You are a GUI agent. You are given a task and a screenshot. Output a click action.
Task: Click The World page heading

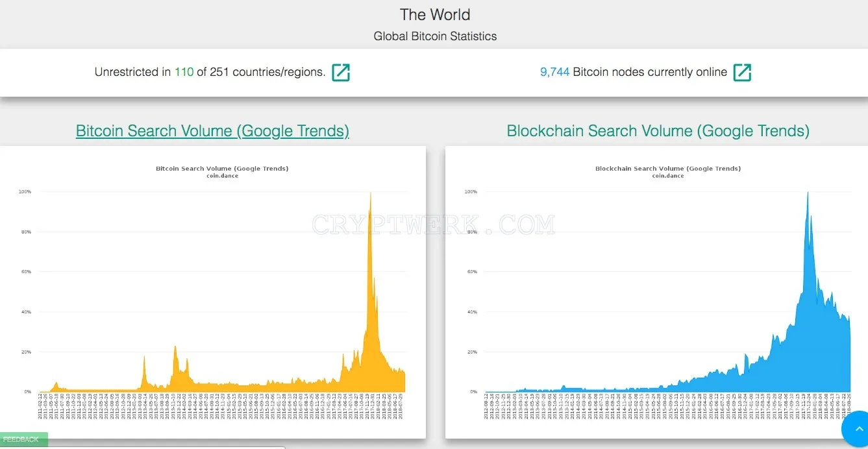click(x=435, y=14)
